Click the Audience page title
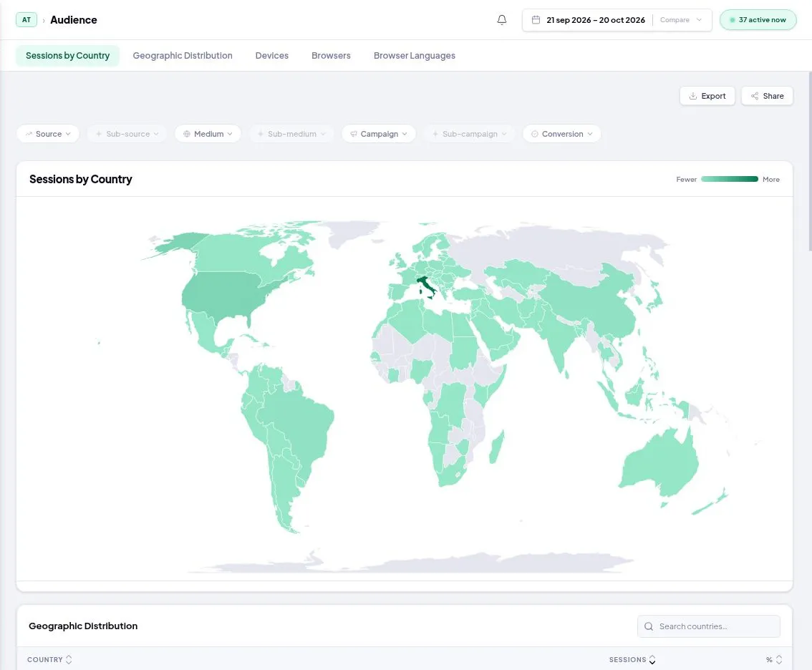The width and height of the screenshot is (812, 670). coord(74,19)
